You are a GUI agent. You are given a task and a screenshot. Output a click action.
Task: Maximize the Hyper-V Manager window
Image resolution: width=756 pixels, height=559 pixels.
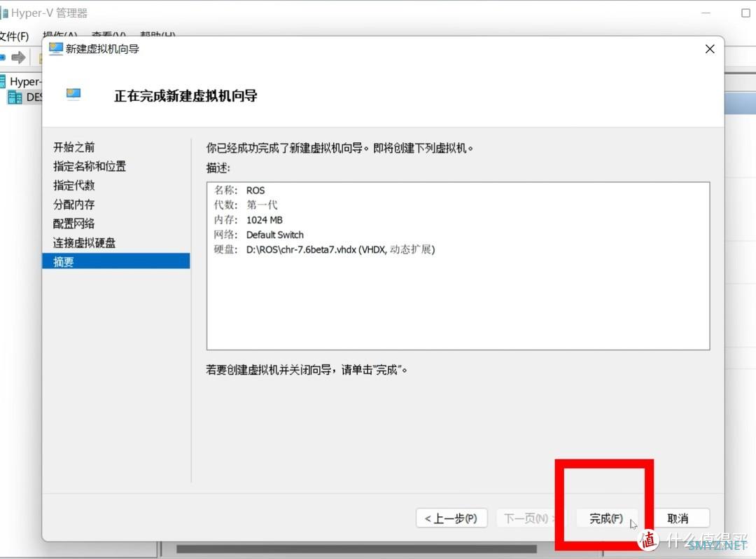coord(745,13)
